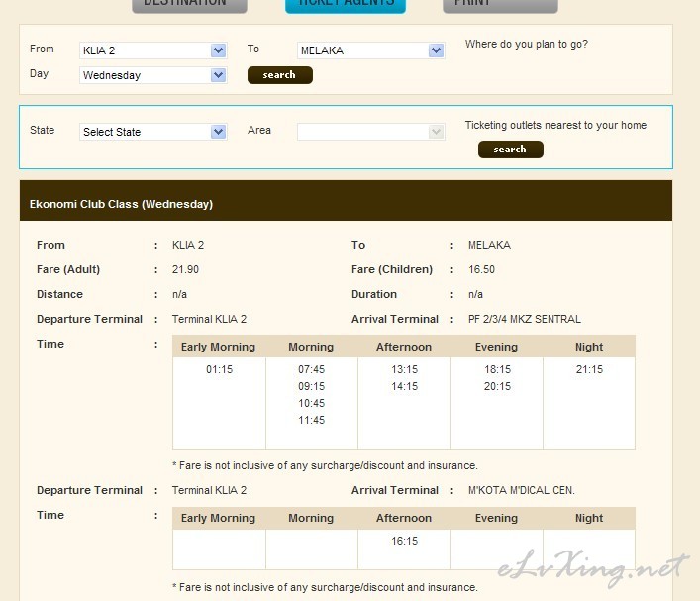Select the Ticket Agents tab
The height and width of the screenshot is (601, 700).
pos(345,4)
